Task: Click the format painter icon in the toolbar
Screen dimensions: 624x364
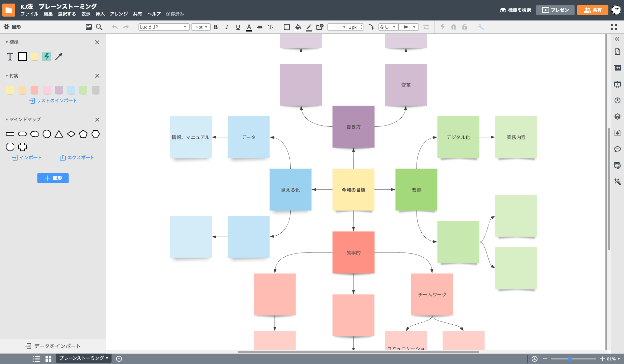Action: click(319, 27)
